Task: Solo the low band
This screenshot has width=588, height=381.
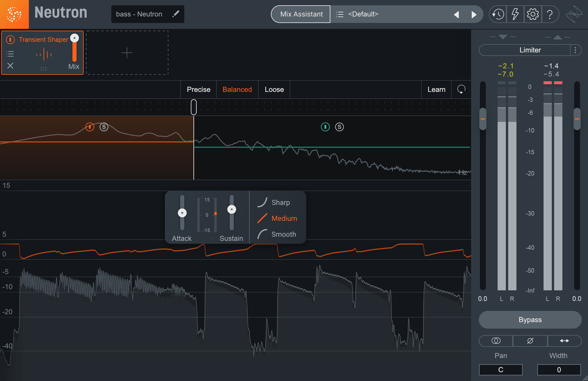Action: click(x=104, y=127)
